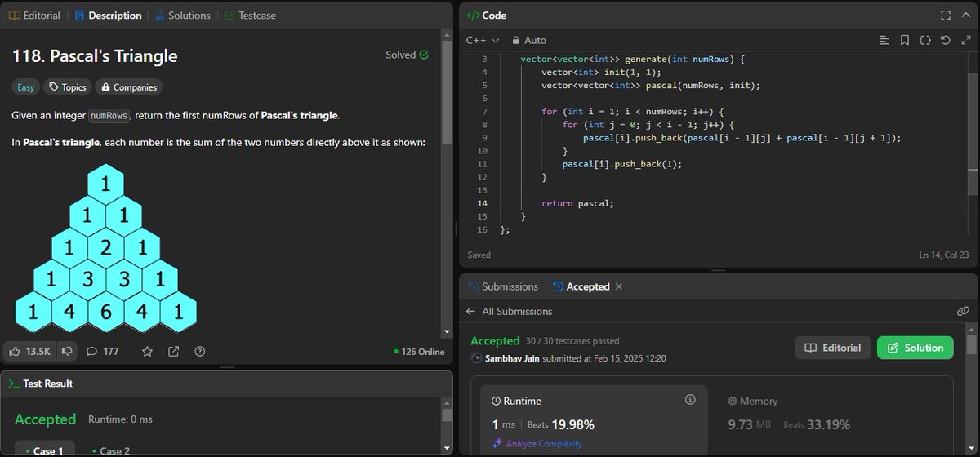Maximize the code panel with fullscreen icon
The width and height of the screenshot is (980, 457).
946,15
